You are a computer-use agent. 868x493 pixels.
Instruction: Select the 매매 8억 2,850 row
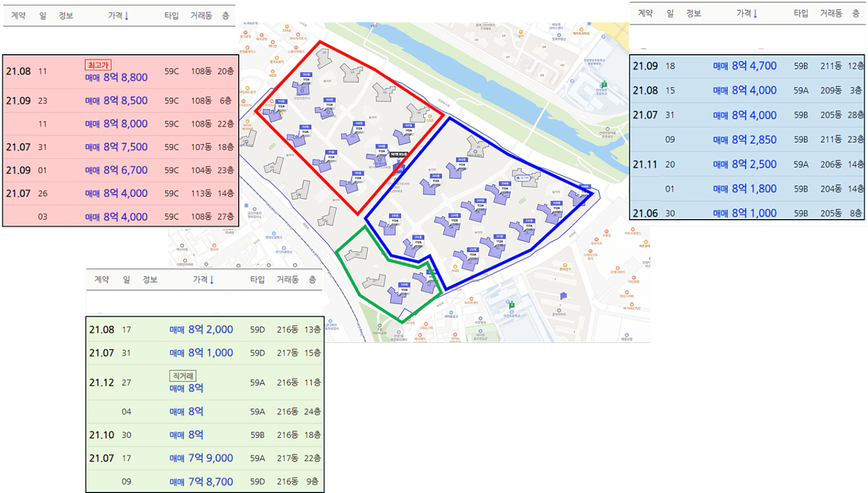click(748, 139)
